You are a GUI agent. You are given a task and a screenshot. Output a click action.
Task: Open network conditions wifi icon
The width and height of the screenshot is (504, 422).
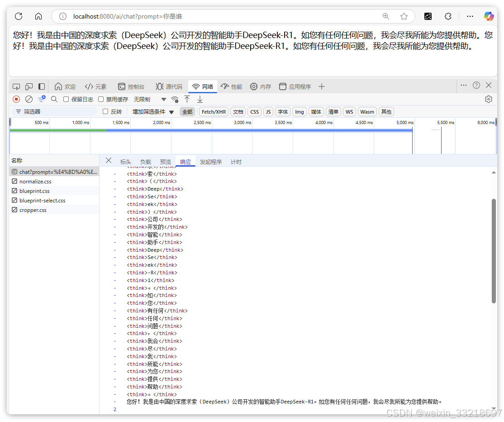[x=175, y=100]
